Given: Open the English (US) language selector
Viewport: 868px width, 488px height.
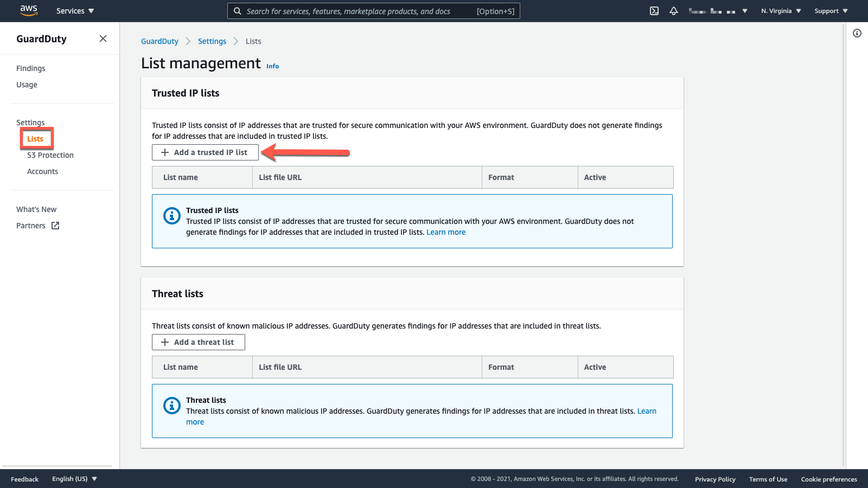Looking at the screenshot, I should pyautogui.click(x=75, y=479).
